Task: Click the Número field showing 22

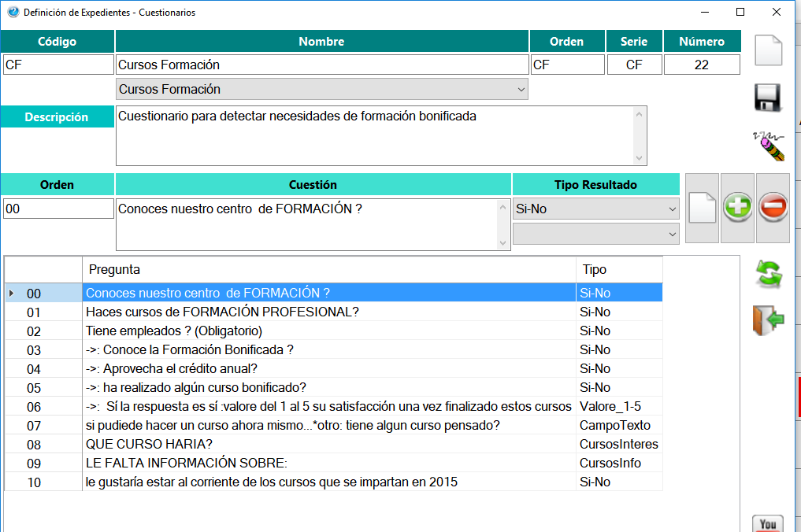Action: [x=702, y=65]
